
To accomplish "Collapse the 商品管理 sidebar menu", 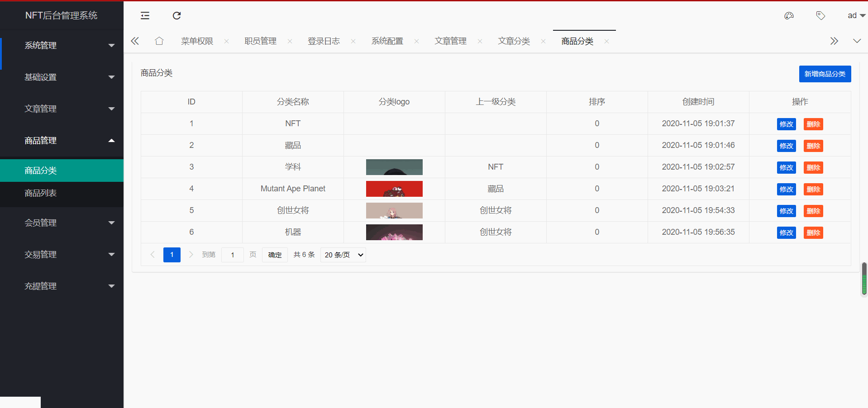I will (62, 141).
